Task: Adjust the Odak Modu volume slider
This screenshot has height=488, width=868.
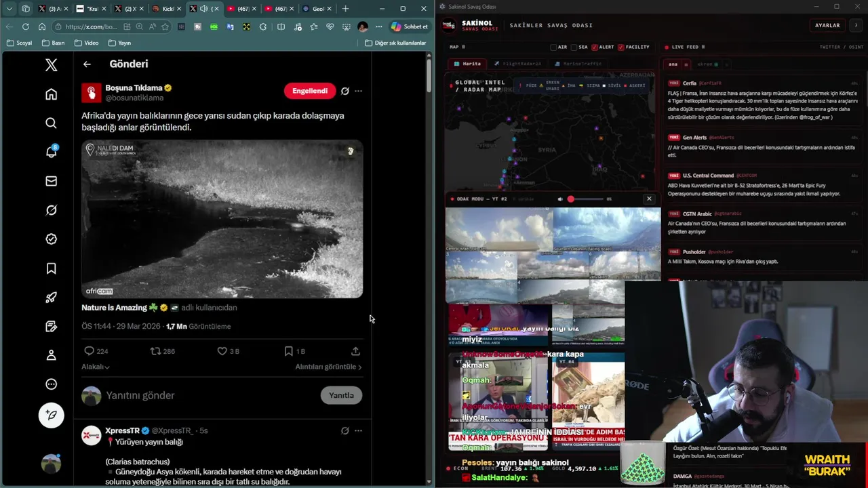Action: click(x=585, y=199)
